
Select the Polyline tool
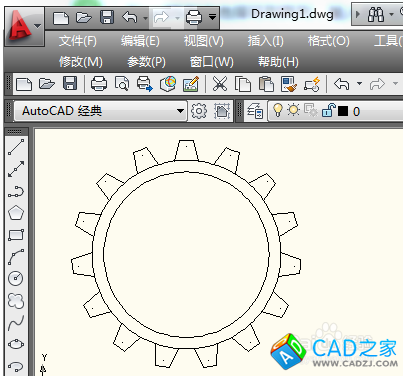pos(16,192)
